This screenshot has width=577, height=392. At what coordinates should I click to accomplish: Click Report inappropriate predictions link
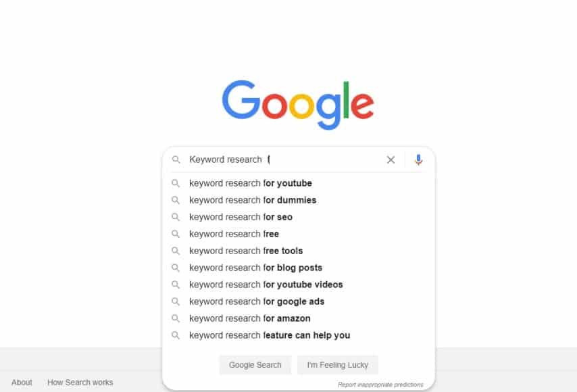tap(380, 385)
